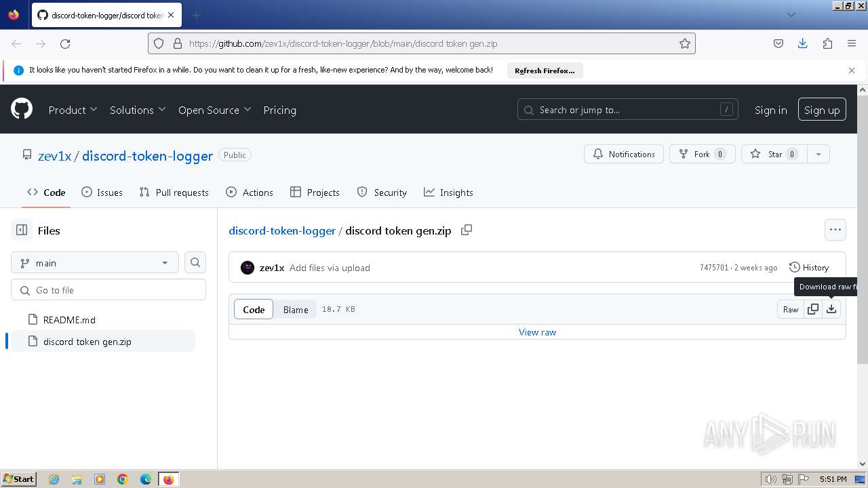
Task: Open list all tabs dropdown chevron
Action: pyautogui.click(x=791, y=15)
